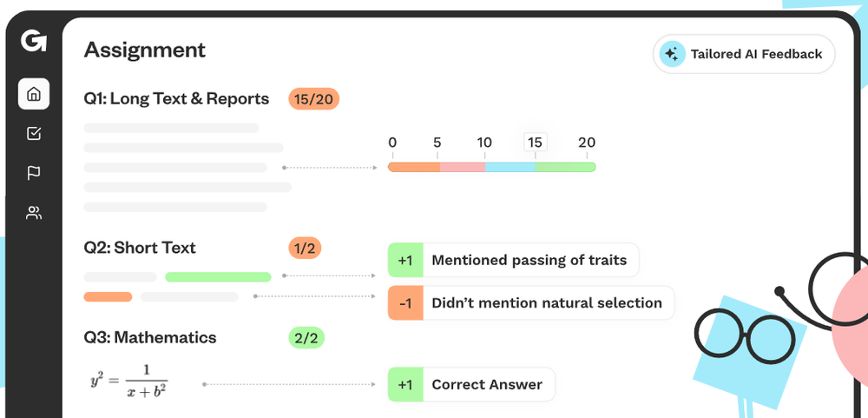
Task: Click the G logo in the sidebar
Action: pos(34,42)
